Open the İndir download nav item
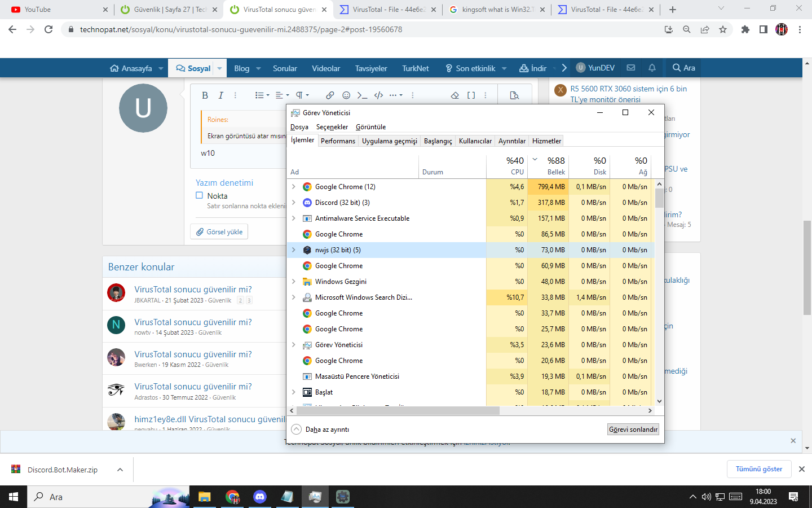The width and height of the screenshot is (812, 508). coord(533,68)
